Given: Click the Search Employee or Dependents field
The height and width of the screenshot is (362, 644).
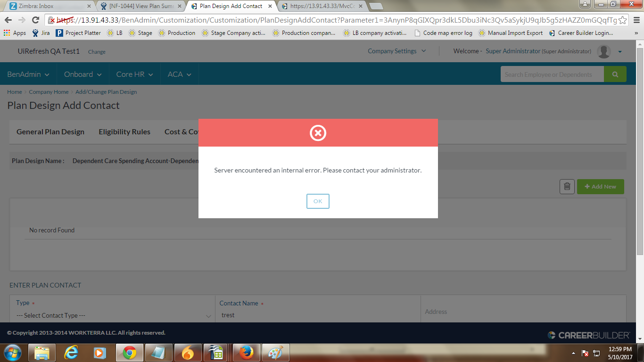Looking at the screenshot, I should click(552, 74).
